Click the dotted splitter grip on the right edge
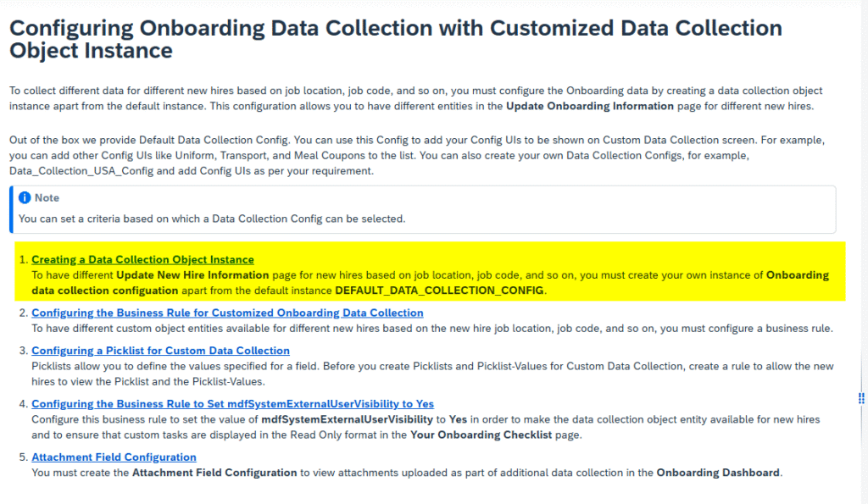Screen dimensions: 868x504 click(861, 397)
